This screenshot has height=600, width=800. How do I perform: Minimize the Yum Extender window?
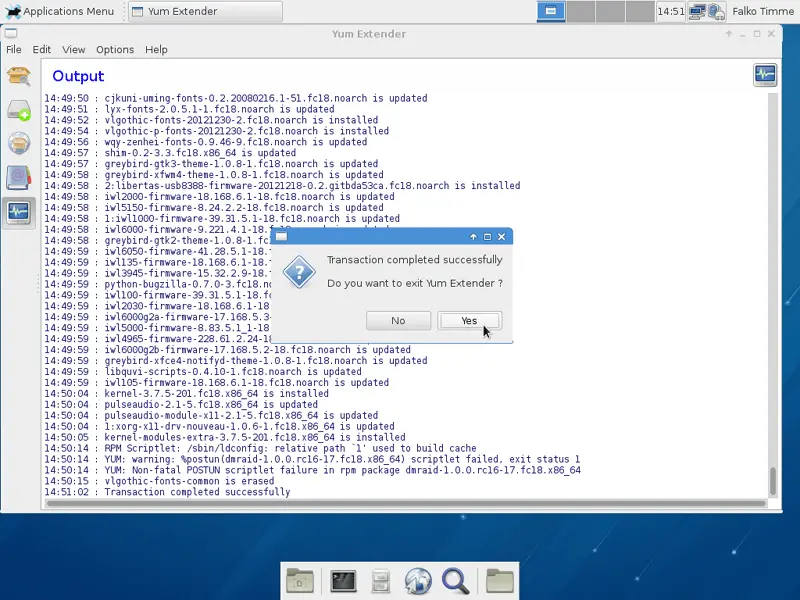tap(743, 34)
